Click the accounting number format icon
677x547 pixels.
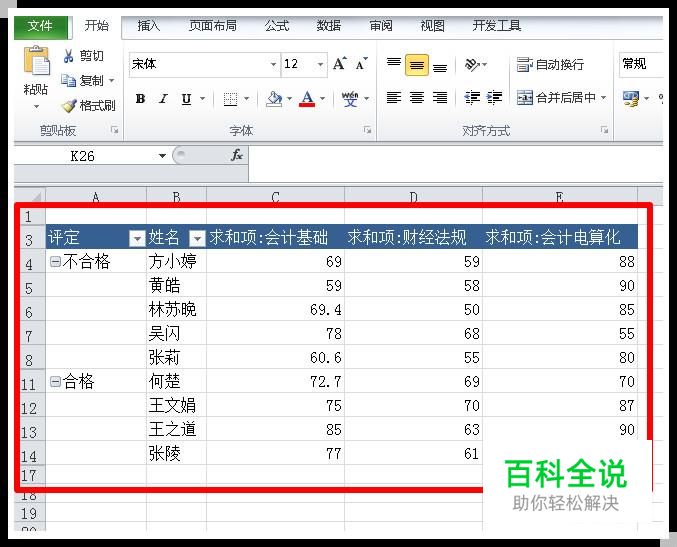(x=631, y=98)
